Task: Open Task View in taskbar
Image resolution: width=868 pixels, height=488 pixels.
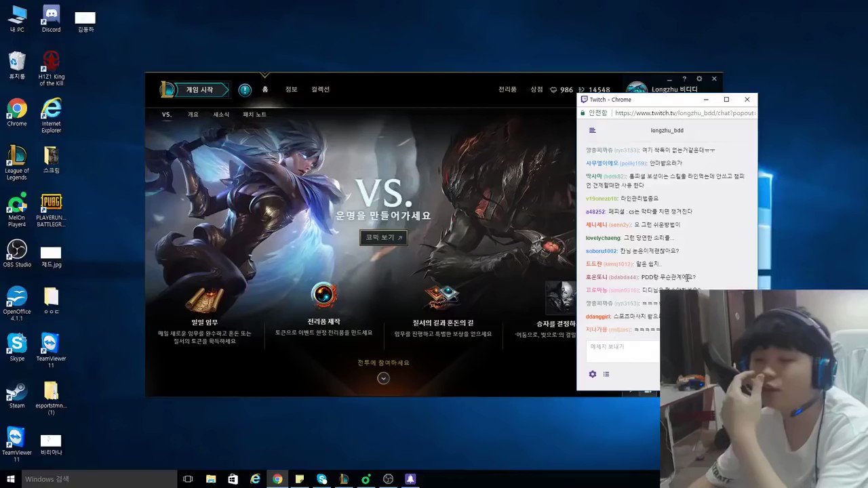Action: pos(188,479)
